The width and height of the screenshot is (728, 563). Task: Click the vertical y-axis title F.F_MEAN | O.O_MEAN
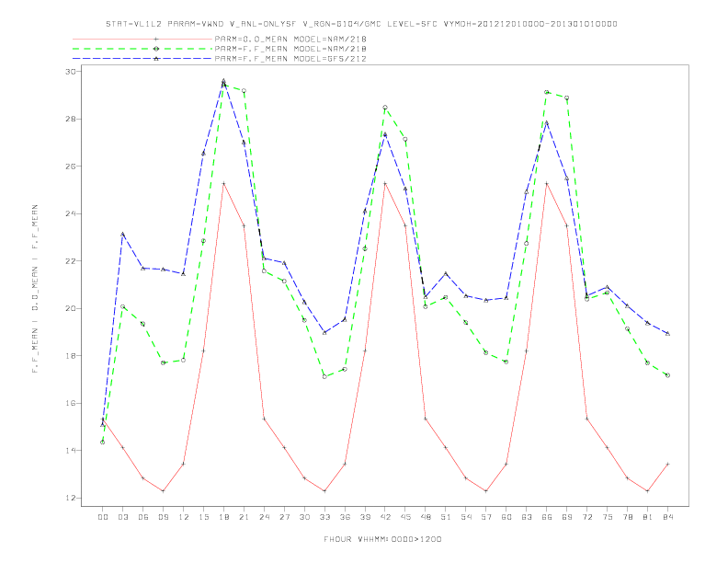coord(35,289)
